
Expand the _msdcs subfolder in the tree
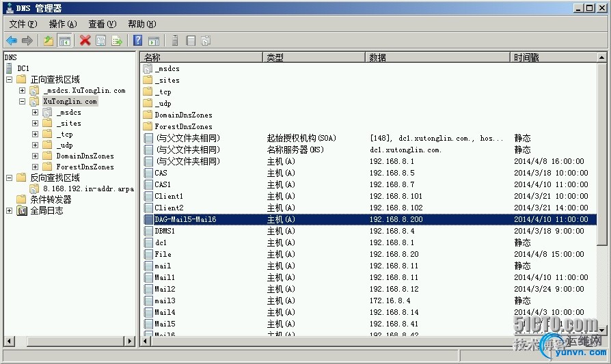35,112
